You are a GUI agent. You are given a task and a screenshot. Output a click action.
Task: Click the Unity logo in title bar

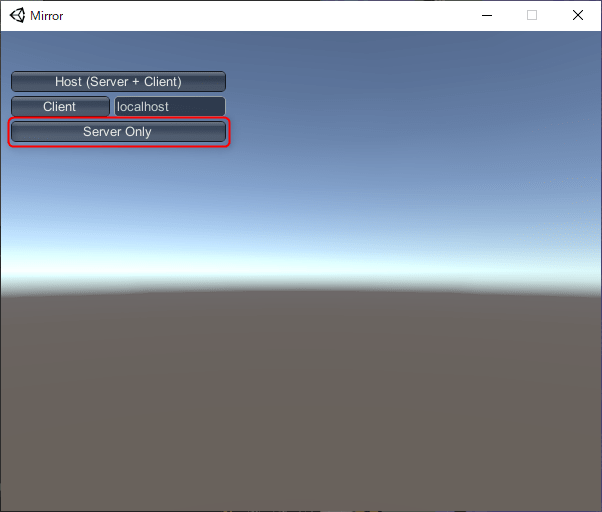(17, 15)
